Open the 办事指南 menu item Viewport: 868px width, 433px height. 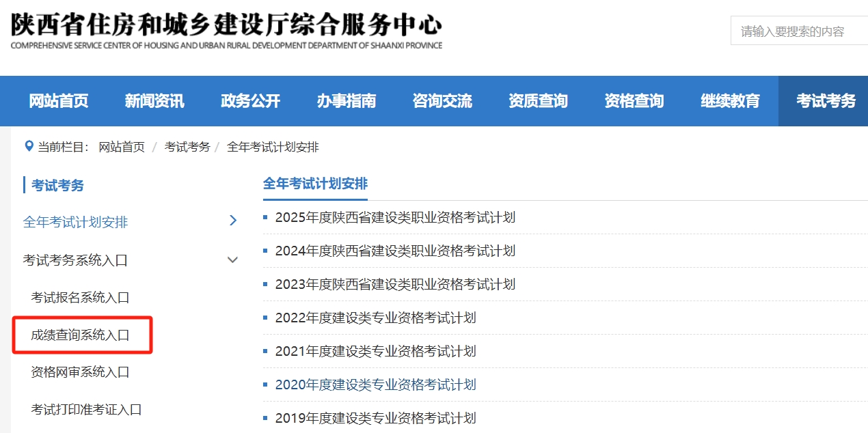pyautogui.click(x=347, y=100)
